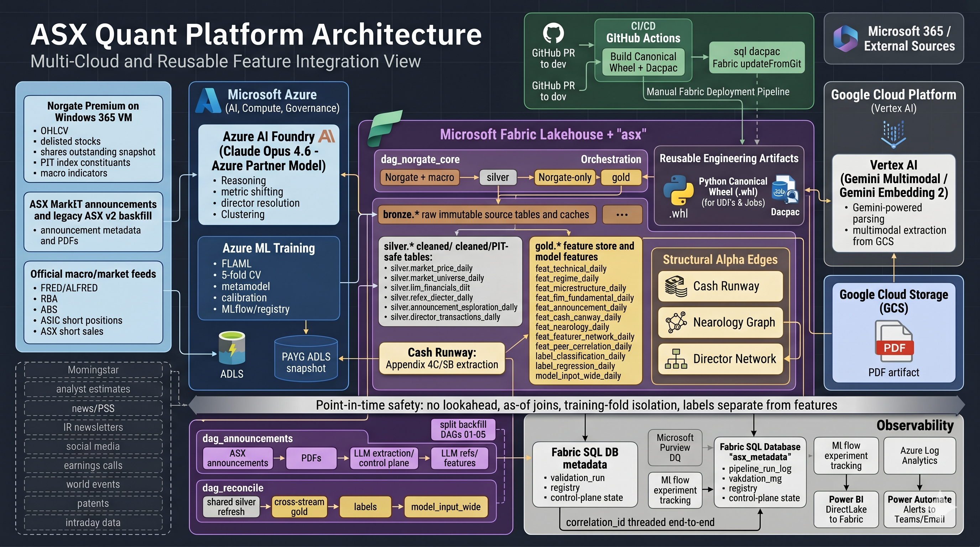Viewport: 980px width, 547px height.
Task: Click the news/PSS dashed box
Action: 93,408
